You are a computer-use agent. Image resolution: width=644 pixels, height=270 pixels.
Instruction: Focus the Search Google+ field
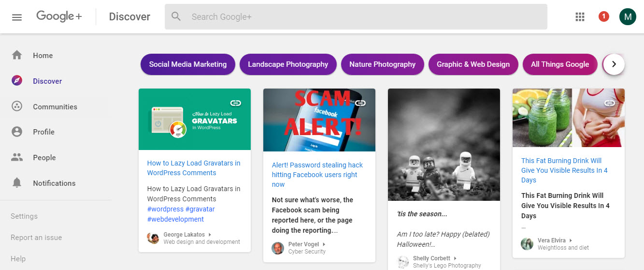point(356,17)
